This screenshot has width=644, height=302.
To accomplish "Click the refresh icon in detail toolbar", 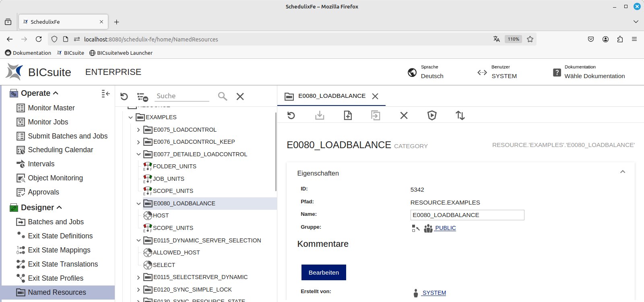I will tap(291, 116).
